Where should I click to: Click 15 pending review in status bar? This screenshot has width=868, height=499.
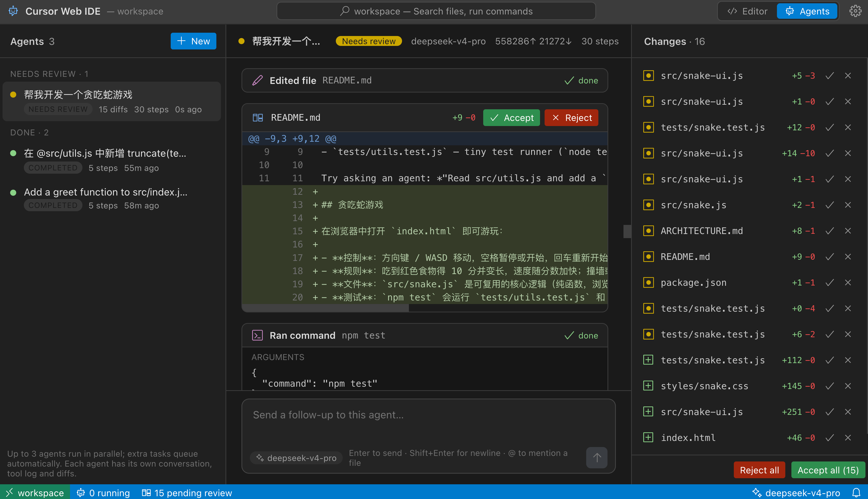(187, 492)
